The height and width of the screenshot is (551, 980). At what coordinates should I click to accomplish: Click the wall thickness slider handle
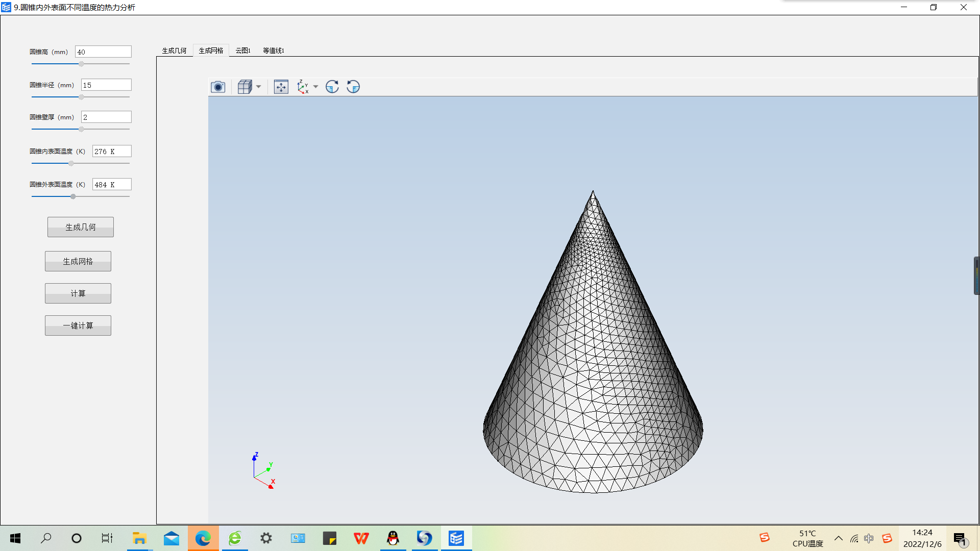[81, 129]
